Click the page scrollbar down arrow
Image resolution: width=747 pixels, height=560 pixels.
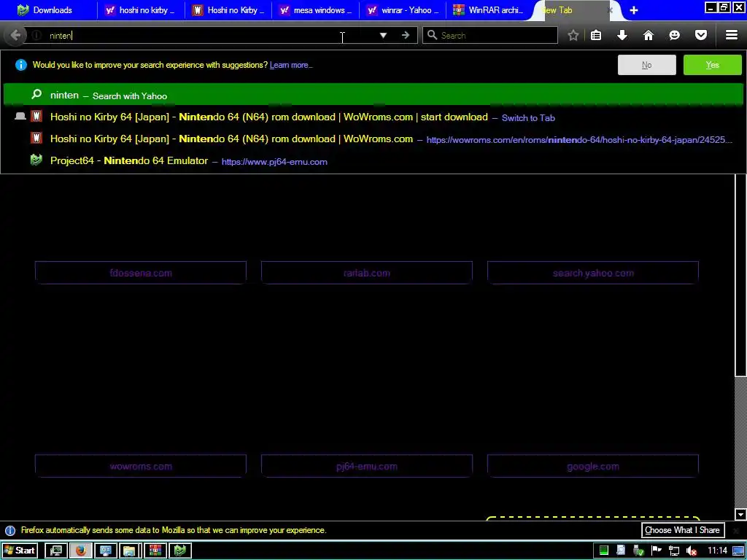[x=740, y=514]
